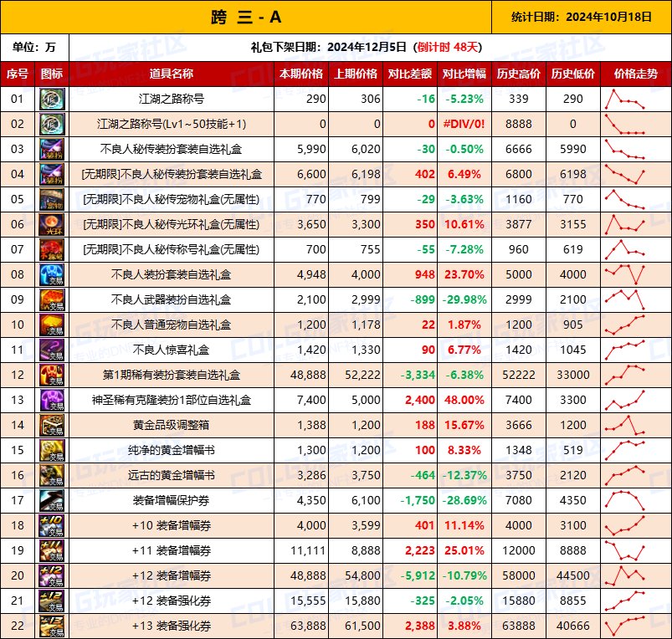This screenshot has width=672, height=639.
Task: Click the row 22 +13 装备强化券 icon
Action: tap(52, 626)
